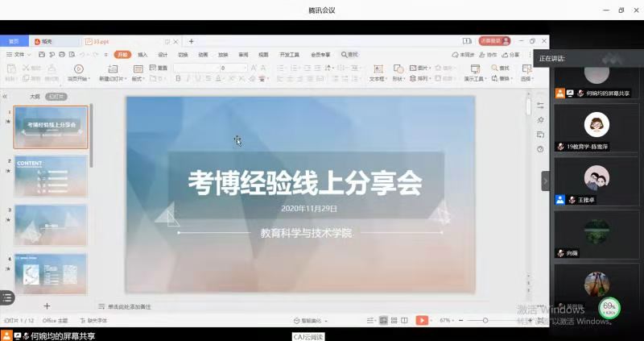Start slideshow with orange play button
The width and height of the screenshot is (644, 341).
click(422, 320)
